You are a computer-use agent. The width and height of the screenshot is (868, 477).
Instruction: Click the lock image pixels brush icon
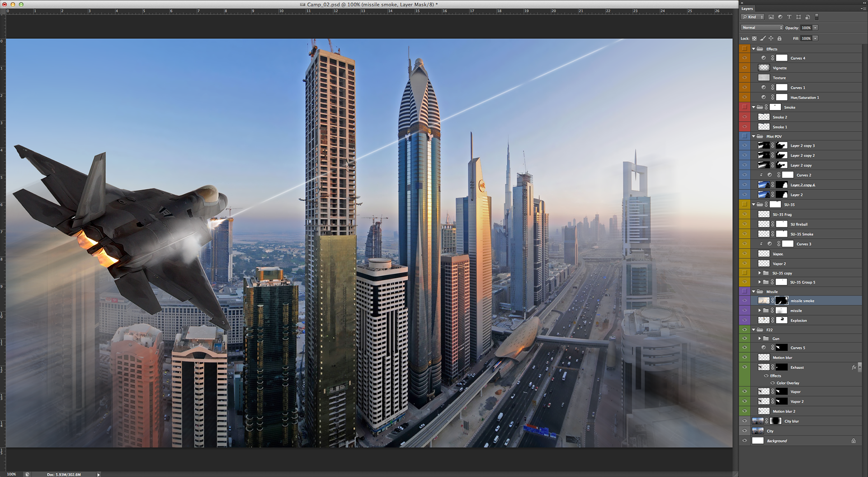pos(763,38)
